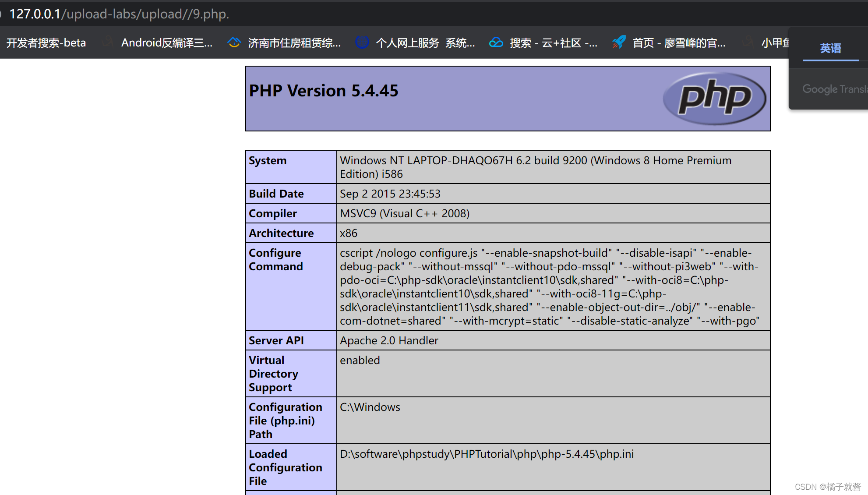Click the Architecture x86 value cell
The width and height of the screenshot is (868, 495).
pyautogui.click(x=349, y=233)
